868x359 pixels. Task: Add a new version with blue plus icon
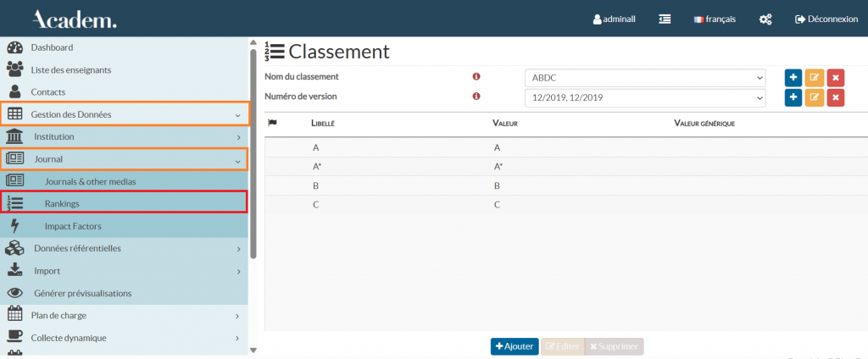793,97
